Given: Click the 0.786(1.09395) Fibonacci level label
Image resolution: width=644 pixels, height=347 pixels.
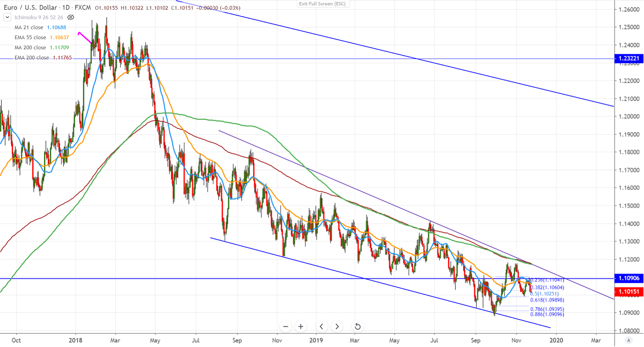Looking at the screenshot, I should click(x=546, y=309).
